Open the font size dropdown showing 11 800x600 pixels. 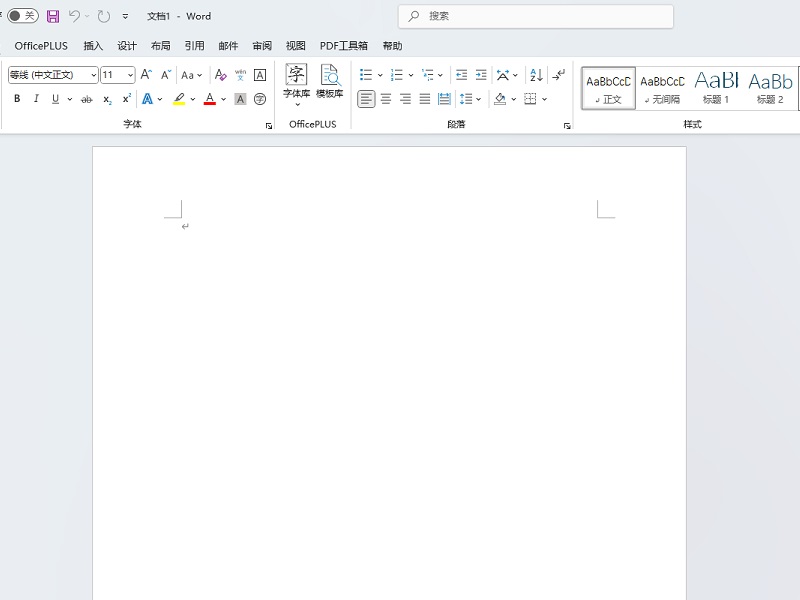click(130, 75)
